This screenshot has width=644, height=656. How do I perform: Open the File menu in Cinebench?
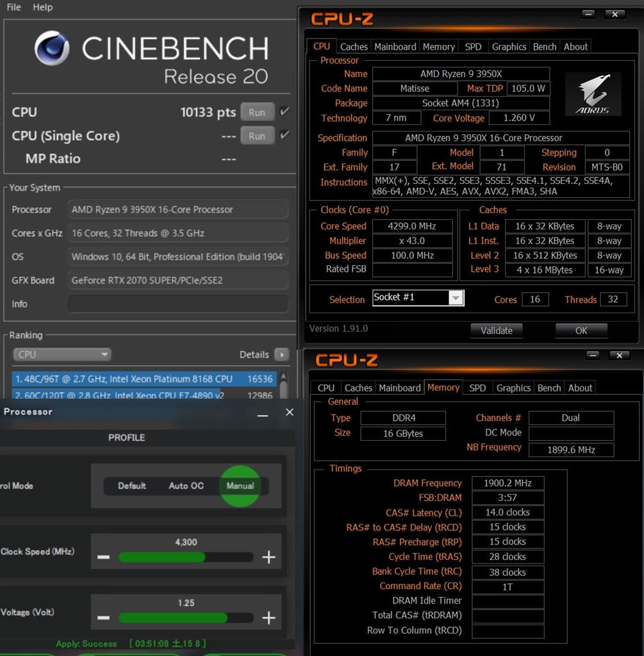coord(12,7)
